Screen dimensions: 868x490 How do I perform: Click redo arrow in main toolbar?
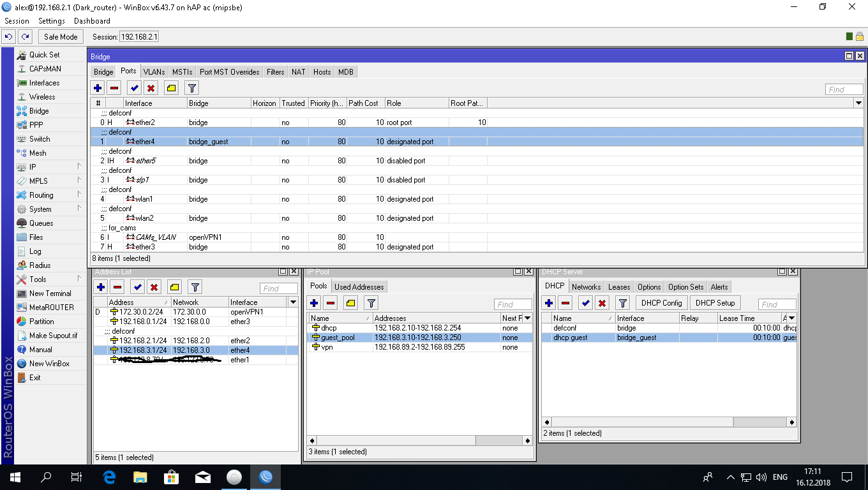pos(25,37)
